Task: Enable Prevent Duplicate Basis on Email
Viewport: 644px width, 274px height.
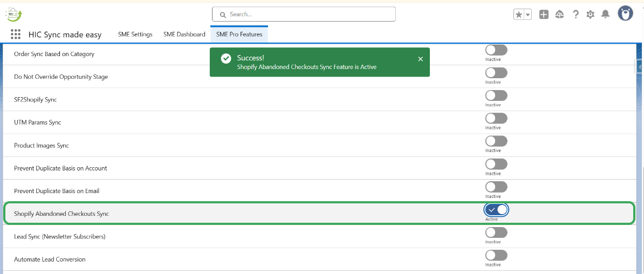Action: [496, 187]
